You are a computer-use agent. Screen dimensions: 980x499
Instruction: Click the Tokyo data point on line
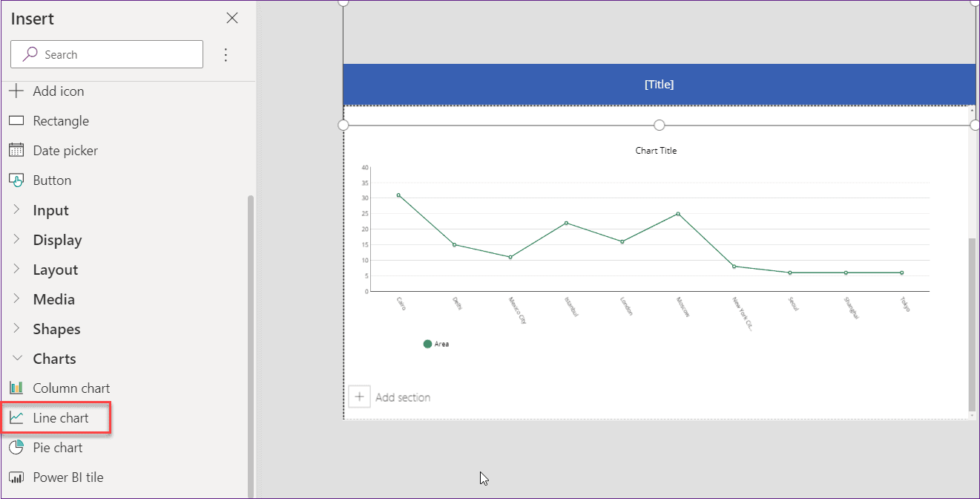click(x=901, y=273)
